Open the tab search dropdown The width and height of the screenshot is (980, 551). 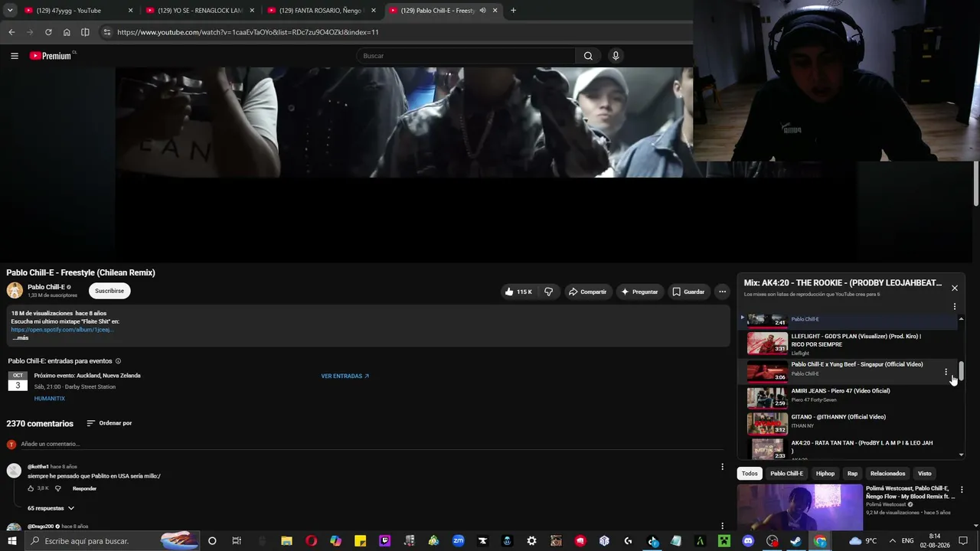coord(10,11)
